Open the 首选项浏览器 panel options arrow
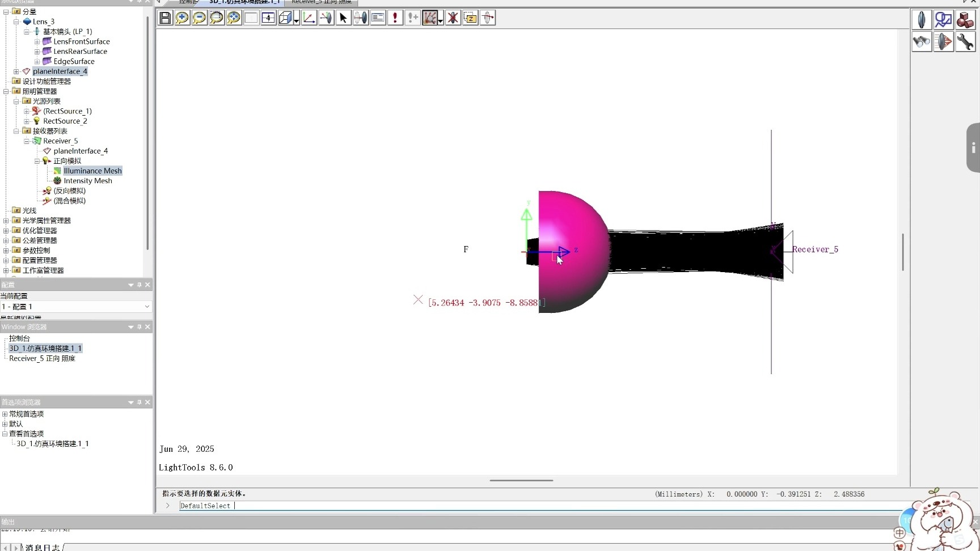Image resolution: width=980 pixels, height=551 pixels. [x=130, y=402]
